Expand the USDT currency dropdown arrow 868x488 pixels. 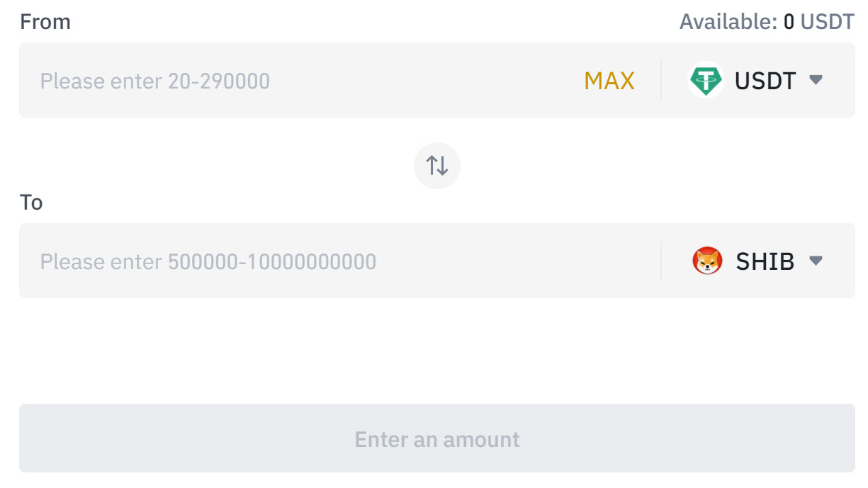[816, 80]
